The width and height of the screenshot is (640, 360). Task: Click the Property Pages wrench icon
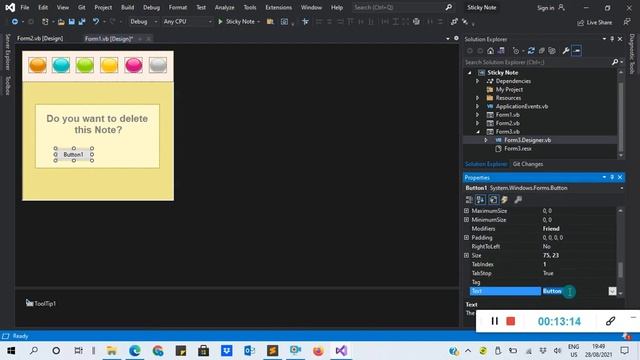518,200
